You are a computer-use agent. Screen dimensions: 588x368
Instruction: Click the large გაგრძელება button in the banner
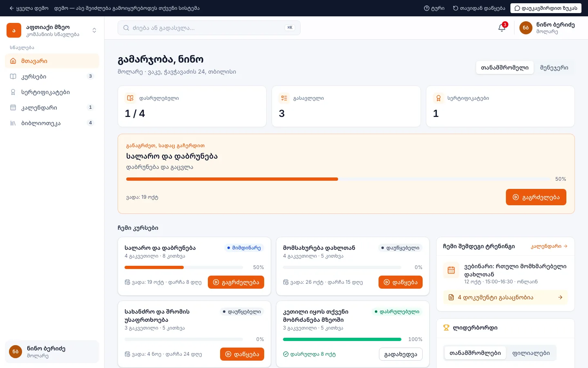tap(536, 197)
